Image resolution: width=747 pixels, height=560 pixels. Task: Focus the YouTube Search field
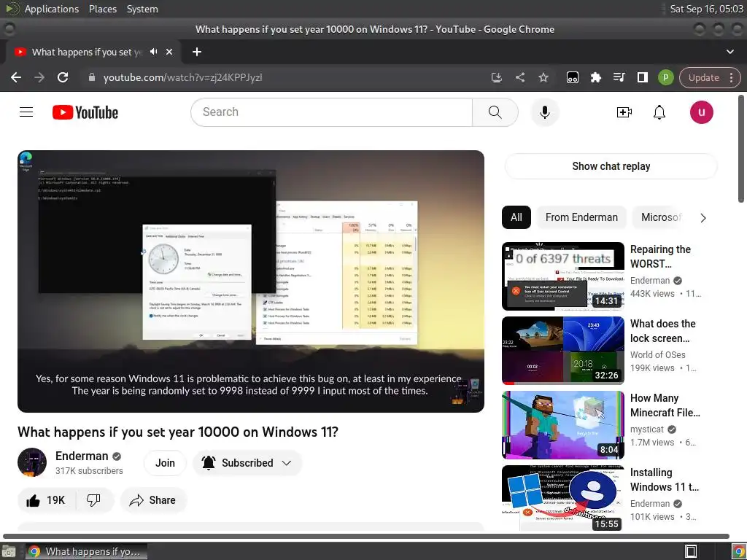point(332,112)
